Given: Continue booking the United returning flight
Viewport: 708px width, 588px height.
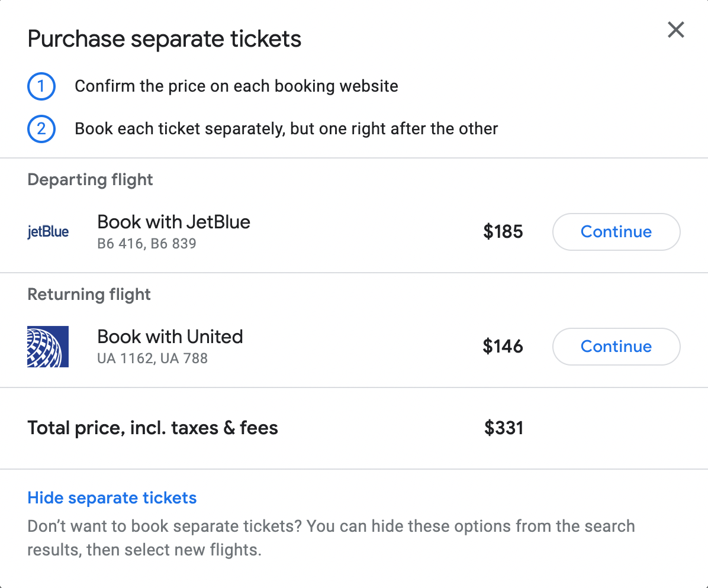Looking at the screenshot, I should point(616,347).
